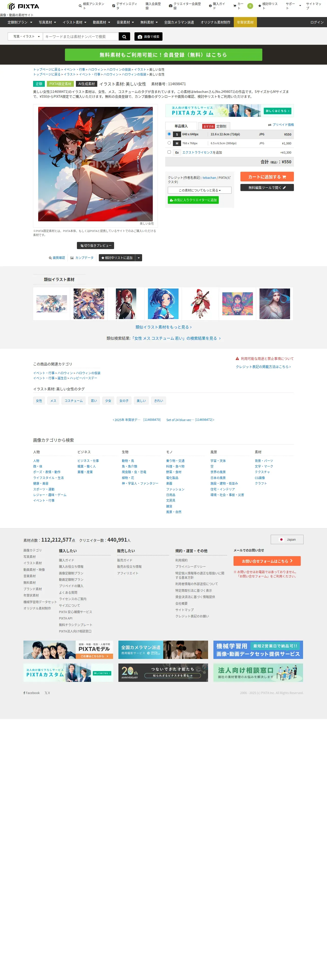Add to 検討中リスト with star button
Screen dimensions: 327x980
coord(117,257)
